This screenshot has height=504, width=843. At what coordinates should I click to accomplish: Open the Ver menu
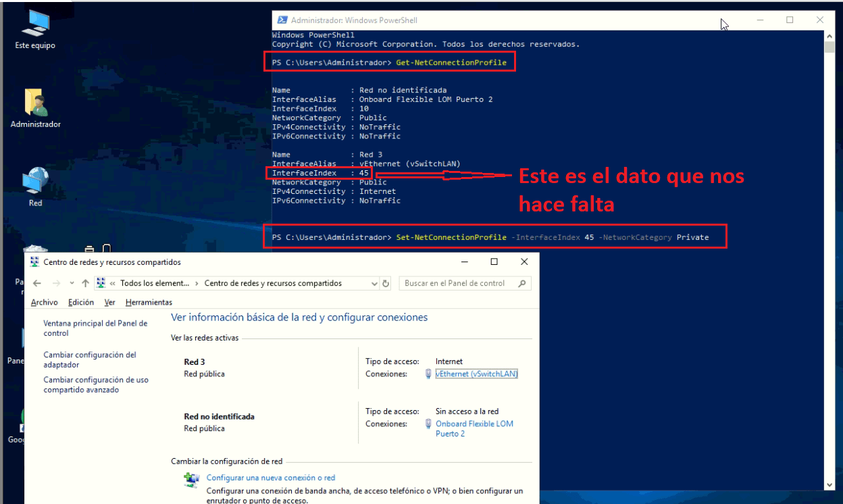pyautogui.click(x=109, y=302)
